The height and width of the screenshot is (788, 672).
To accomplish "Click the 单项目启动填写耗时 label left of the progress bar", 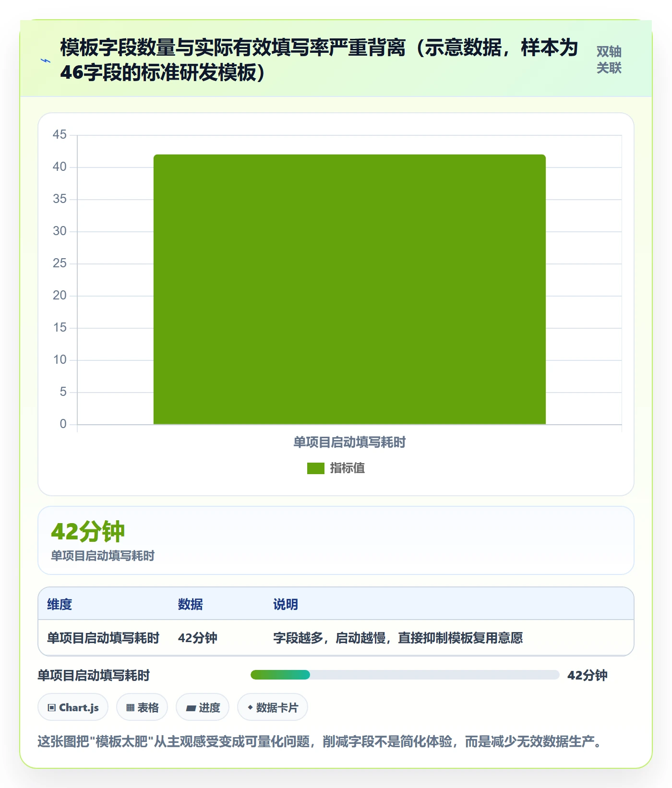I will click(x=94, y=675).
